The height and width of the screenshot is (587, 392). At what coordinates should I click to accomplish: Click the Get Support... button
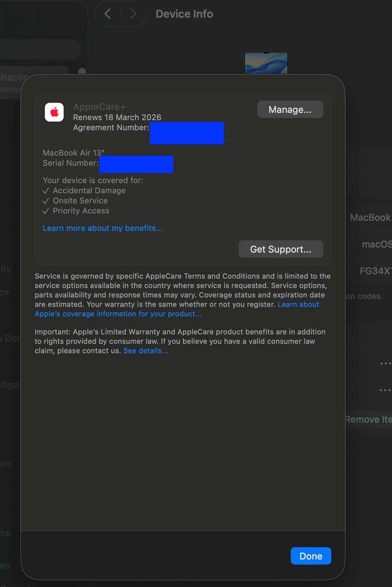pyautogui.click(x=281, y=249)
